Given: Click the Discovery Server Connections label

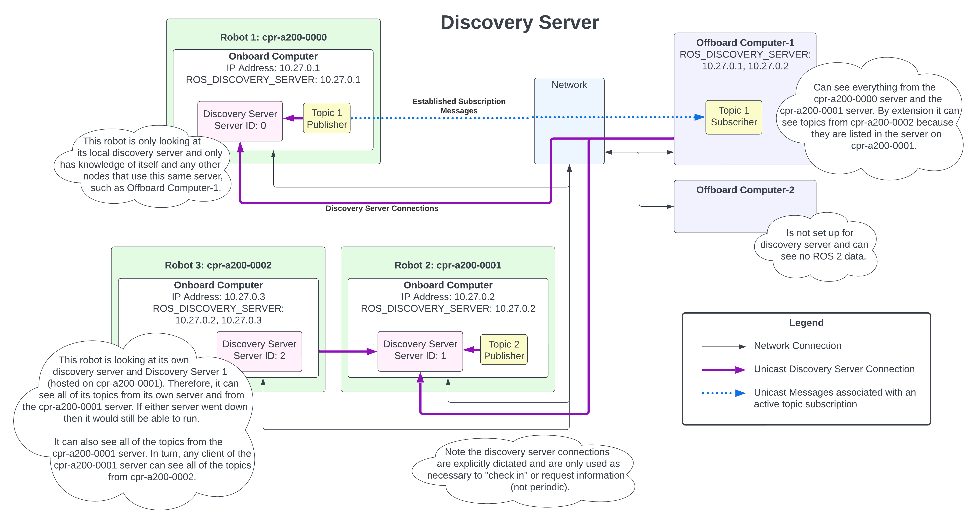Looking at the screenshot, I should pyautogui.click(x=382, y=209).
